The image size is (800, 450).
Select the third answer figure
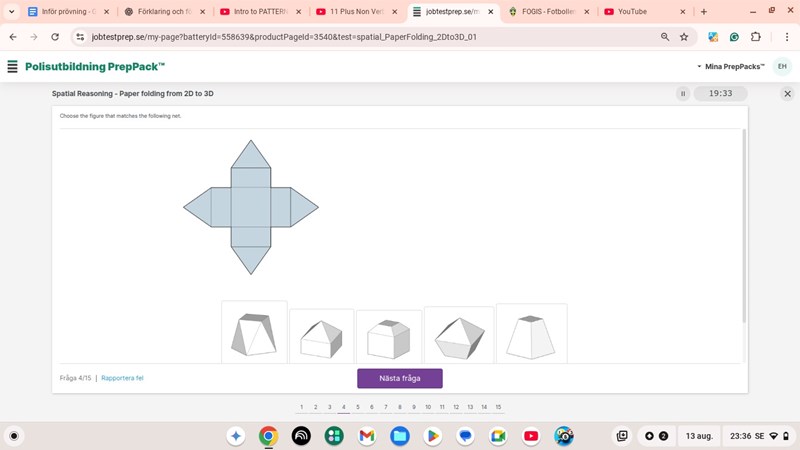(x=388, y=337)
